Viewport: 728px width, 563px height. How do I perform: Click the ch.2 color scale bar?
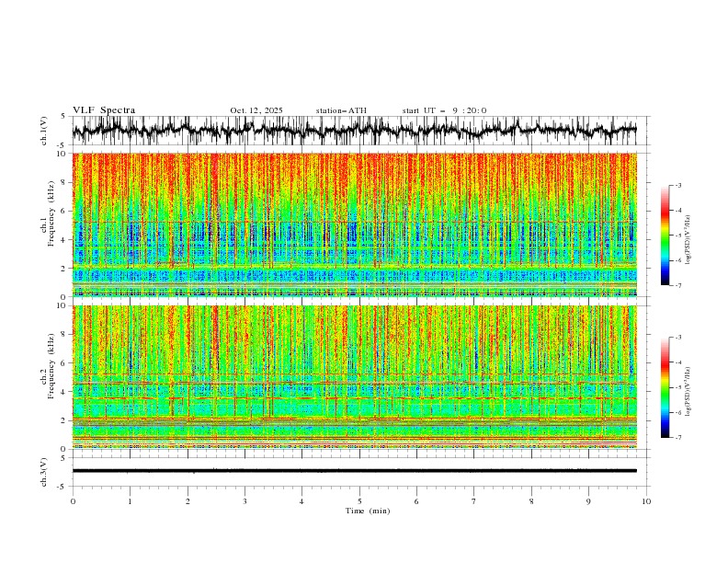coord(665,387)
